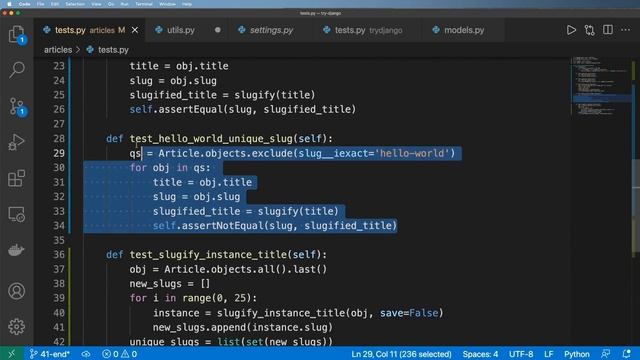640x360 pixels.
Task: Click the 'hello-world' string literal
Action: point(411,153)
